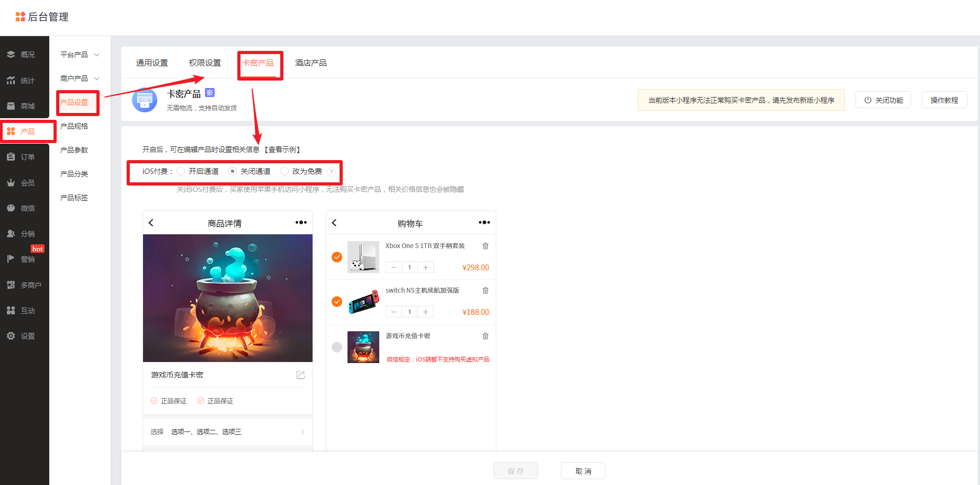Click the switch NS quantity field
Screen dimensions: 980x485
[x=409, y=312]
